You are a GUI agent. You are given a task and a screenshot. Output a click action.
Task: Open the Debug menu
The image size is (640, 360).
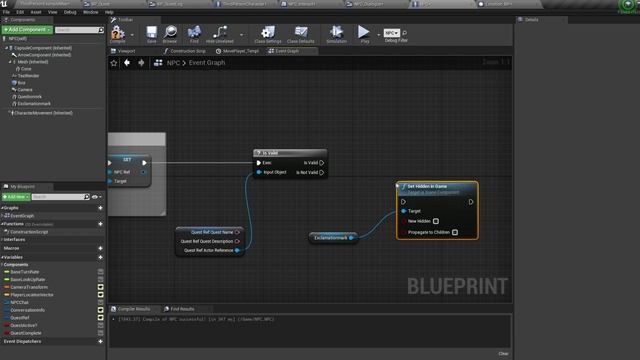point(70,12)
